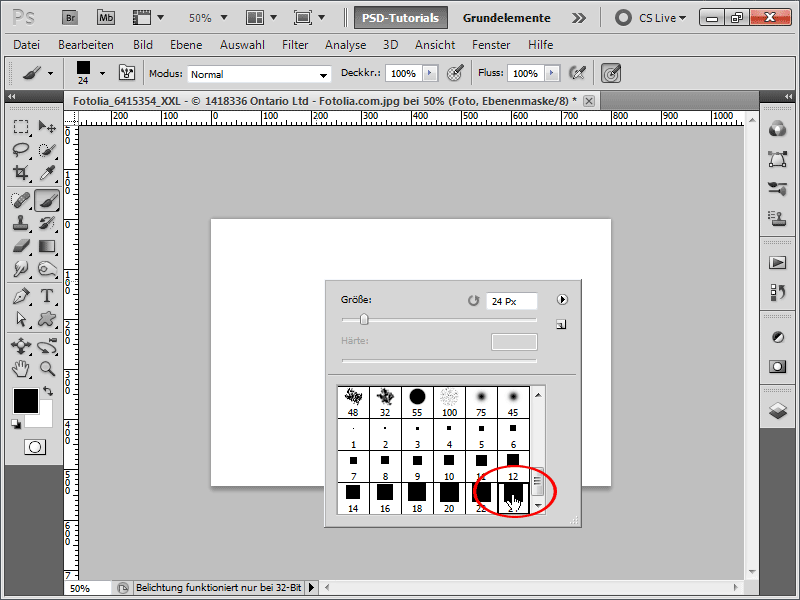The width and height of the screenshot is (800, 600).
Task: Click the background color swatch in toolbox
Action: click(45, 419)
